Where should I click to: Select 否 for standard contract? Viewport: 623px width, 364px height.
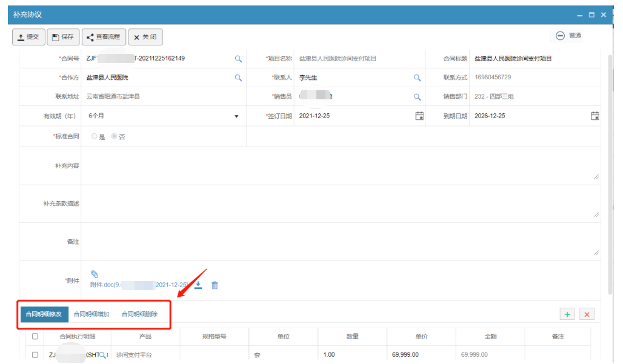[x=114, y=137]
